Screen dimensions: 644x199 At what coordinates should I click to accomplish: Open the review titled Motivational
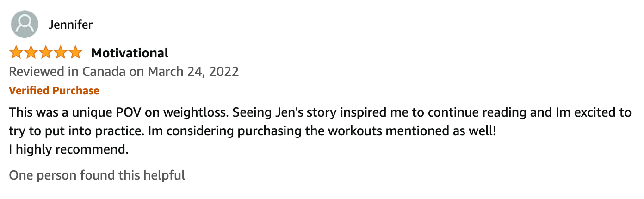tap(130, 53)
